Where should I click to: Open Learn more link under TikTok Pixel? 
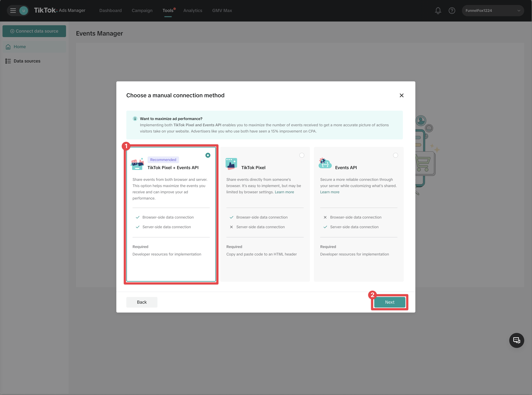[284, 192]
